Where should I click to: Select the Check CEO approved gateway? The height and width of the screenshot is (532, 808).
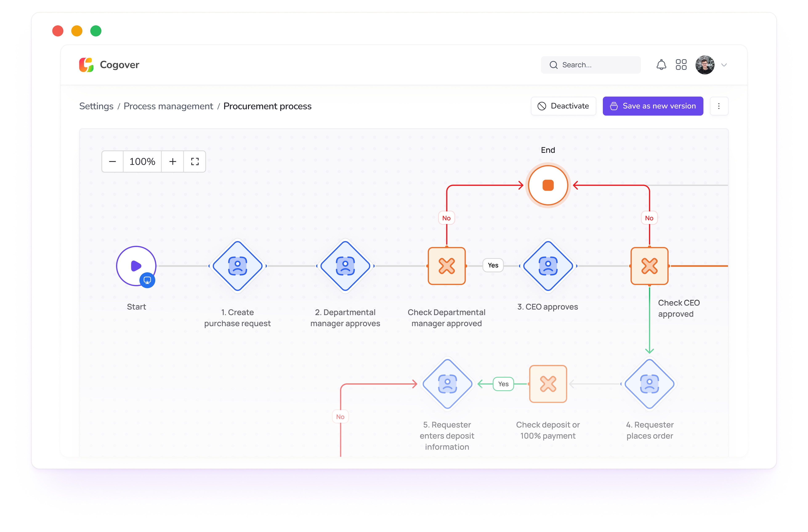649,266
